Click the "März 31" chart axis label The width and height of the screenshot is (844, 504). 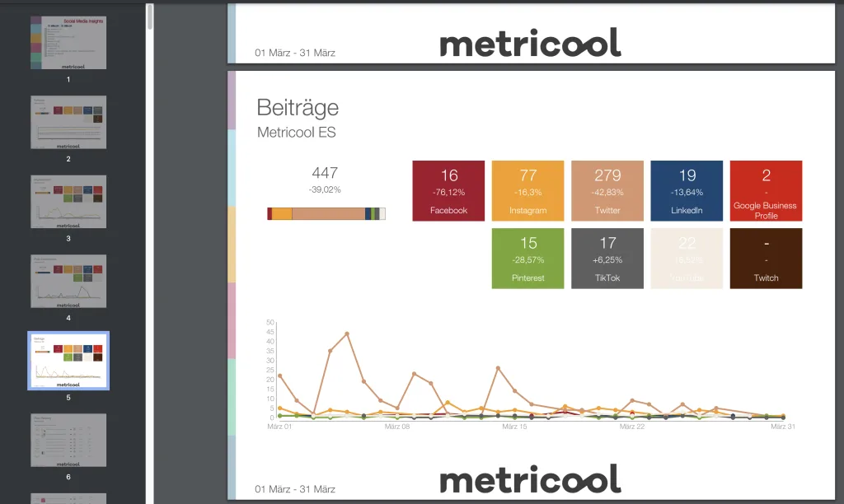(783, 427)
